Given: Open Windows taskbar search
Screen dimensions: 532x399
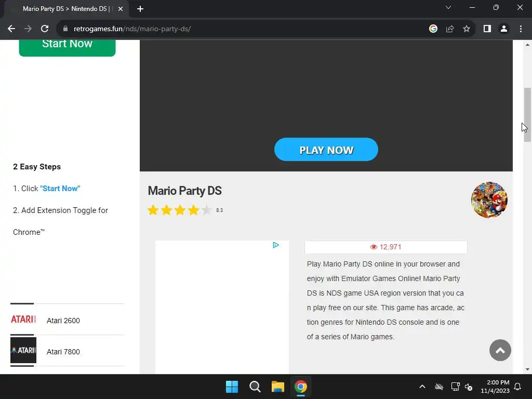Looking at the screenshot, I should (255, 387).
